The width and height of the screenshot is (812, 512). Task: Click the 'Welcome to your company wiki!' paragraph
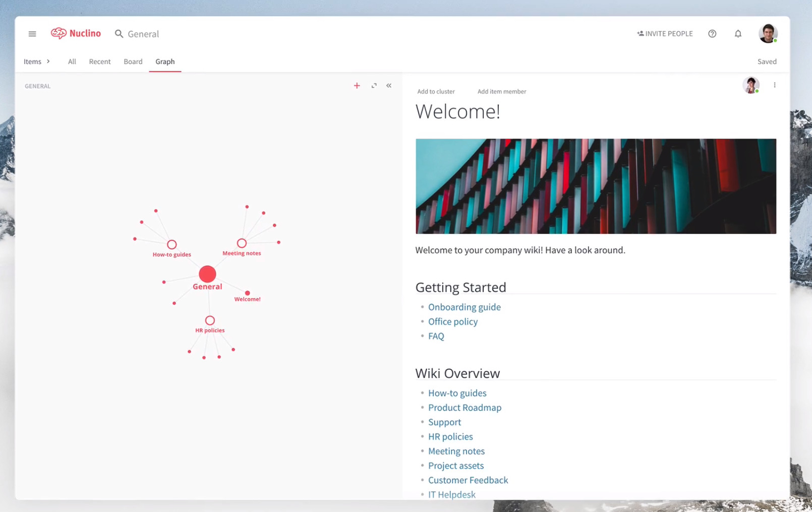(x=520, y=250)
